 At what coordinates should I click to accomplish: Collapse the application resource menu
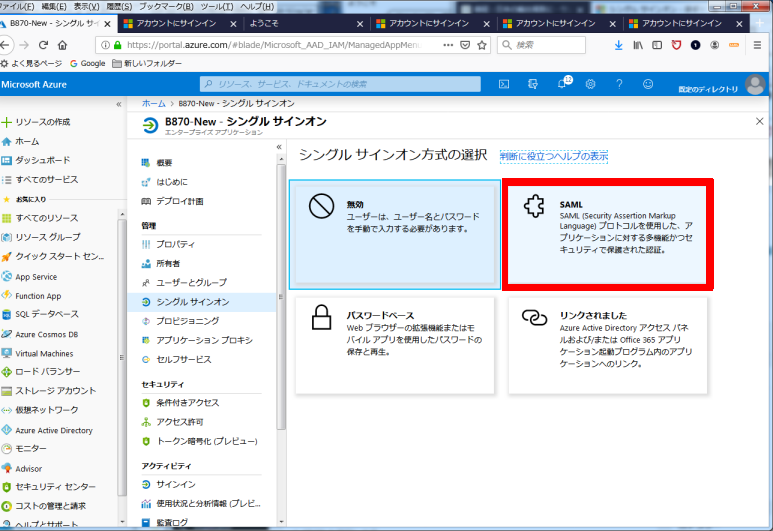(x=279, y=147)
